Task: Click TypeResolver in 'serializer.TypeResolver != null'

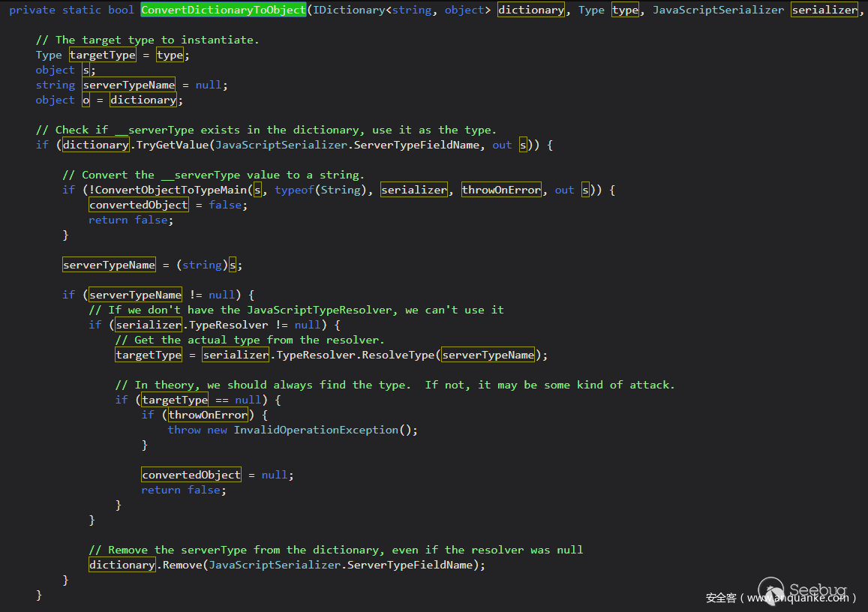Action: coord(229,325)
